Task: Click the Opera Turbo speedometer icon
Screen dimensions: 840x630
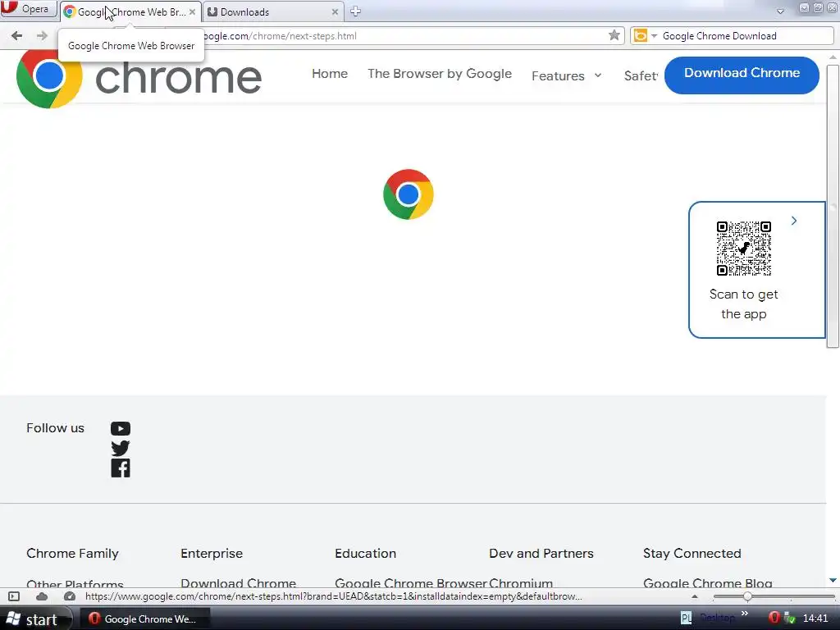Action: [70, 596]
